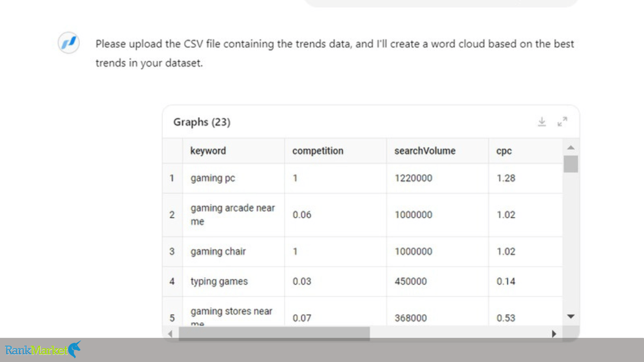Click competition value 0.07

336,312
